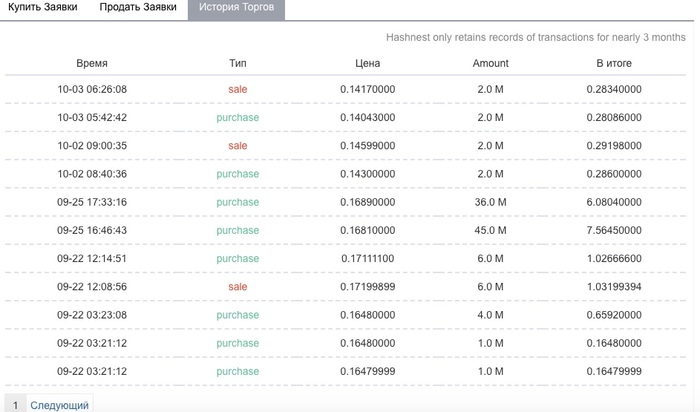
Task: Click the "Тип" column header
Action: [x=237, y=63]
